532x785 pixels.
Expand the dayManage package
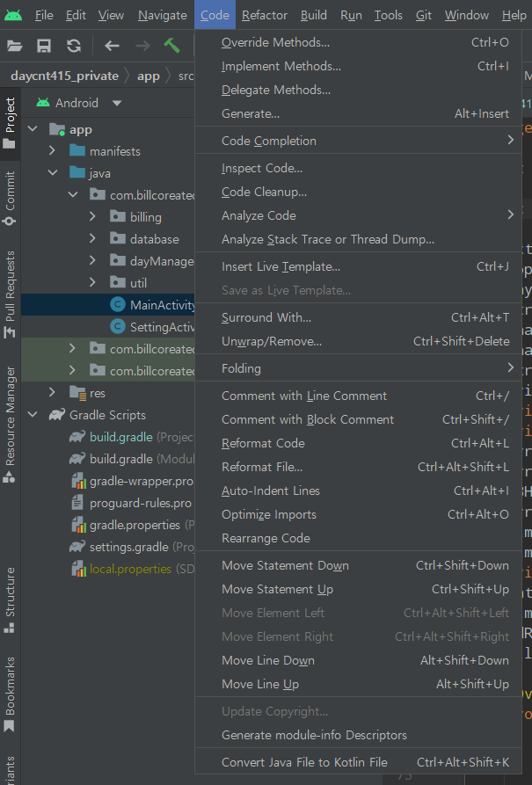(x=92, y=260)
